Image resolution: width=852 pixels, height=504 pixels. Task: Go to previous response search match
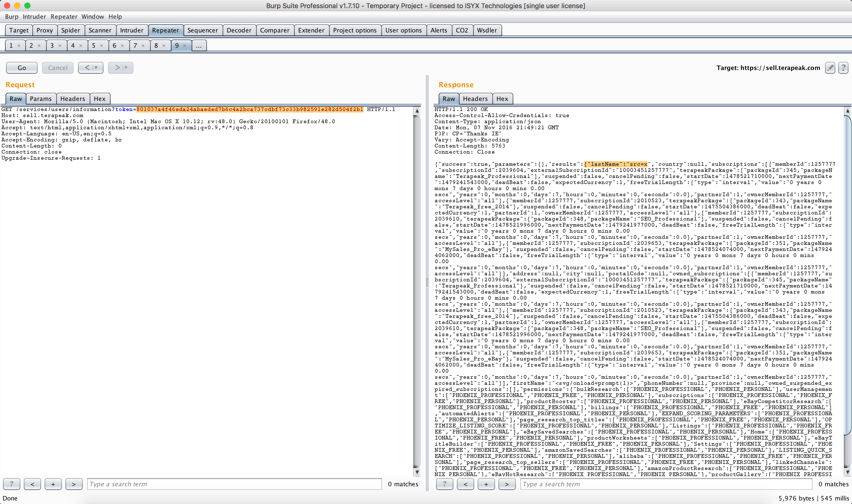pyautogui.click(x=465, y=484)
